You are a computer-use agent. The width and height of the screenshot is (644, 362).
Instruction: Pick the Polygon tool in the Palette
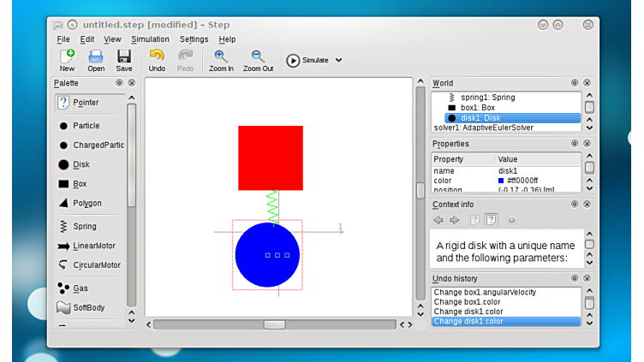click(63, 204)
